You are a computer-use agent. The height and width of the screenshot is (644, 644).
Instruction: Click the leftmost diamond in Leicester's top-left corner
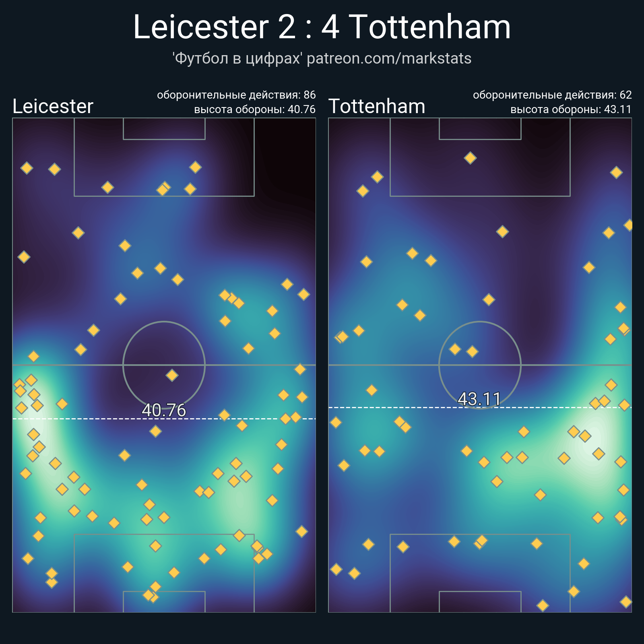click(x=27, y=168)
